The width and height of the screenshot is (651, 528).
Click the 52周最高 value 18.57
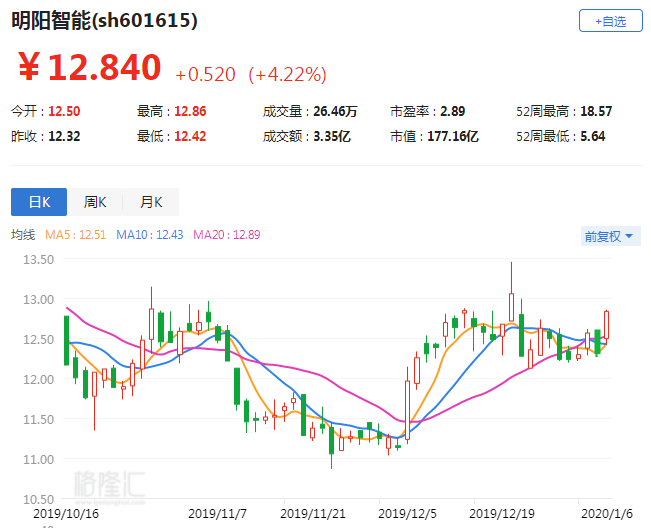596,111
